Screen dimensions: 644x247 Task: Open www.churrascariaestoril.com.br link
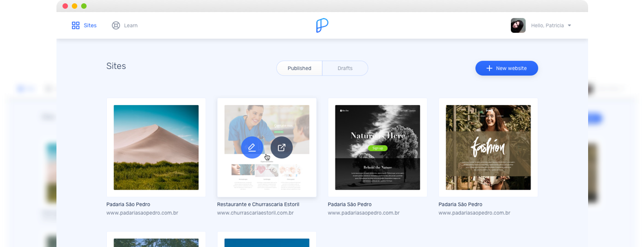click(x=255, y=213)
